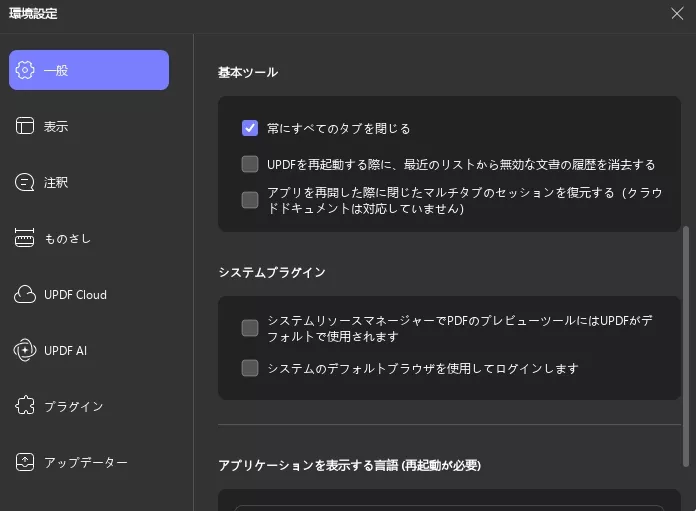
Task: Check restore multi-tab session checkbox
Action: 250,200
